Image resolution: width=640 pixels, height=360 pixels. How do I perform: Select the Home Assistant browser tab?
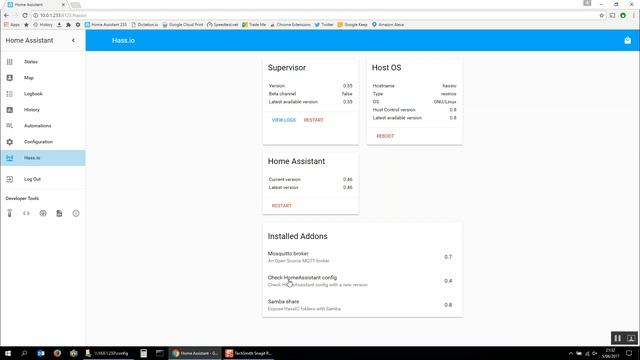click(36, 4)
